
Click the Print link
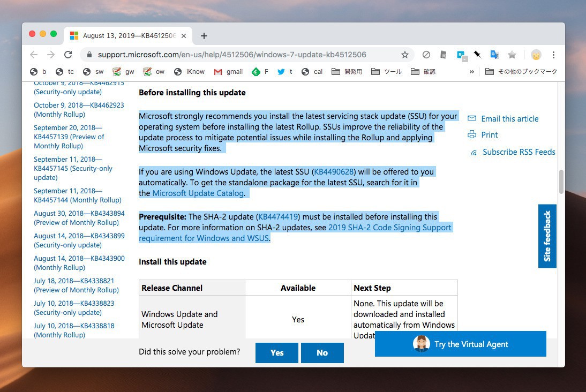pos(489,135)
